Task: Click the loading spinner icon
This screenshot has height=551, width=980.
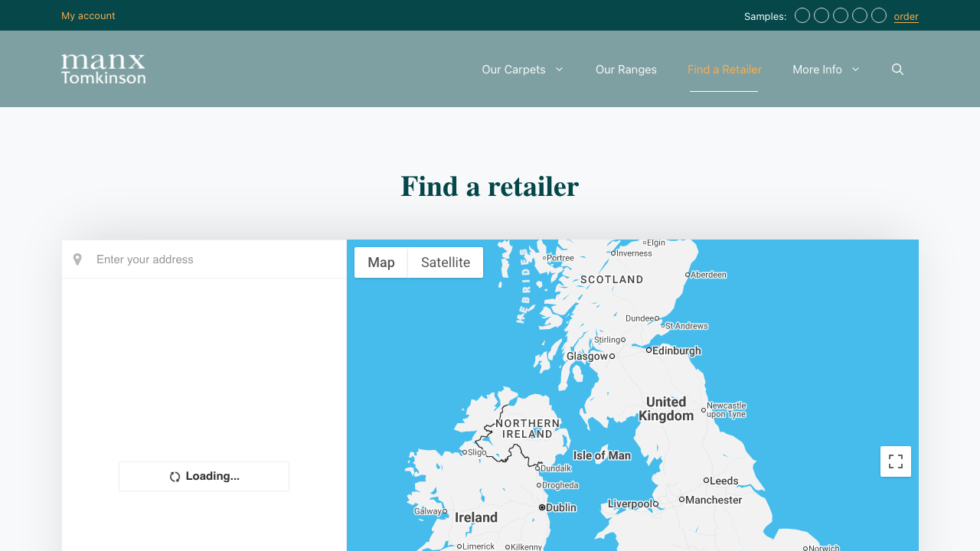Action: point(174,476)
